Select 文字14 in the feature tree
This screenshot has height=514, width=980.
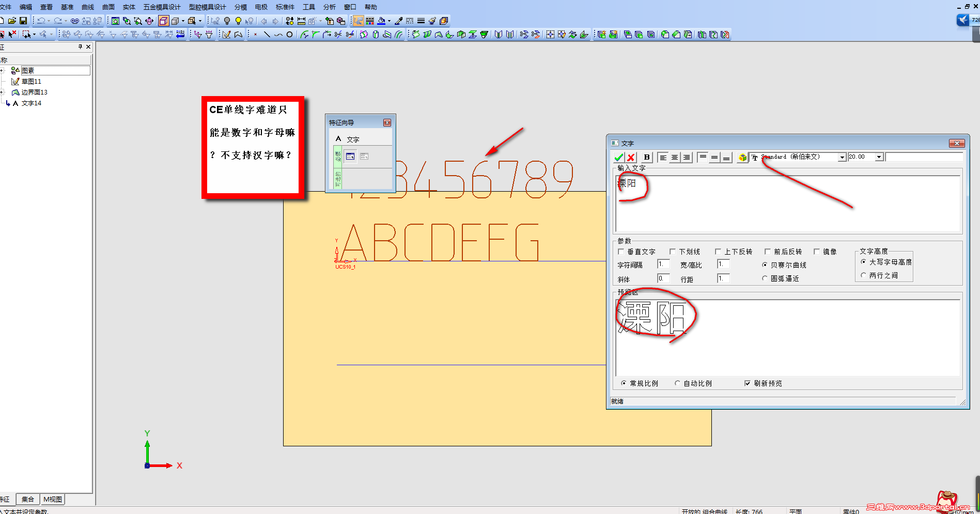pos(32,103)
